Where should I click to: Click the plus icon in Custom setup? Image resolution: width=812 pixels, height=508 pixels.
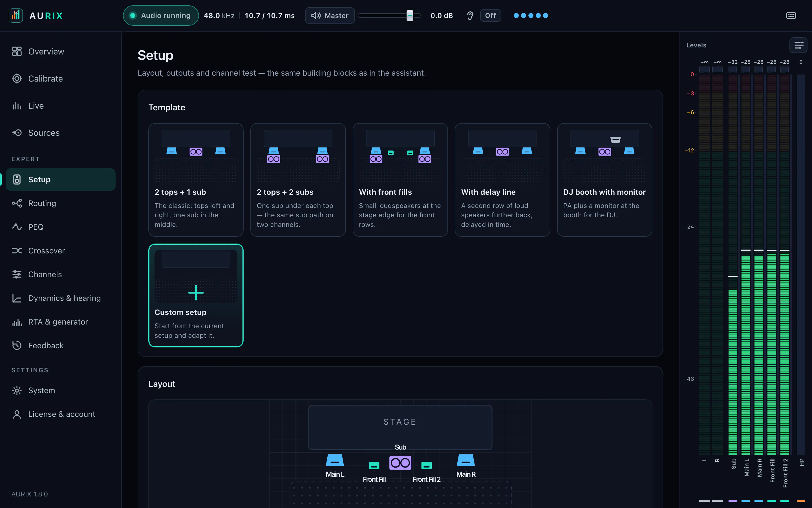[x=196, y=292]
